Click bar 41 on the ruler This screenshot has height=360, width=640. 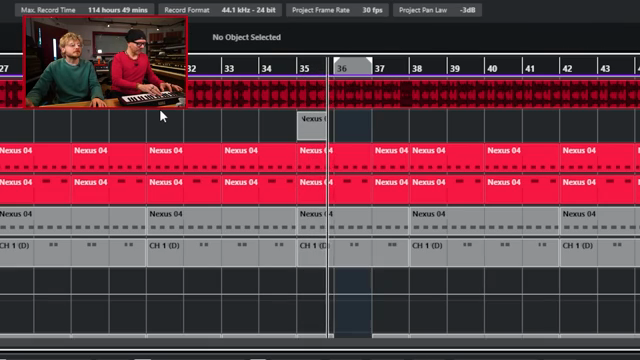[x=530, y=69]
